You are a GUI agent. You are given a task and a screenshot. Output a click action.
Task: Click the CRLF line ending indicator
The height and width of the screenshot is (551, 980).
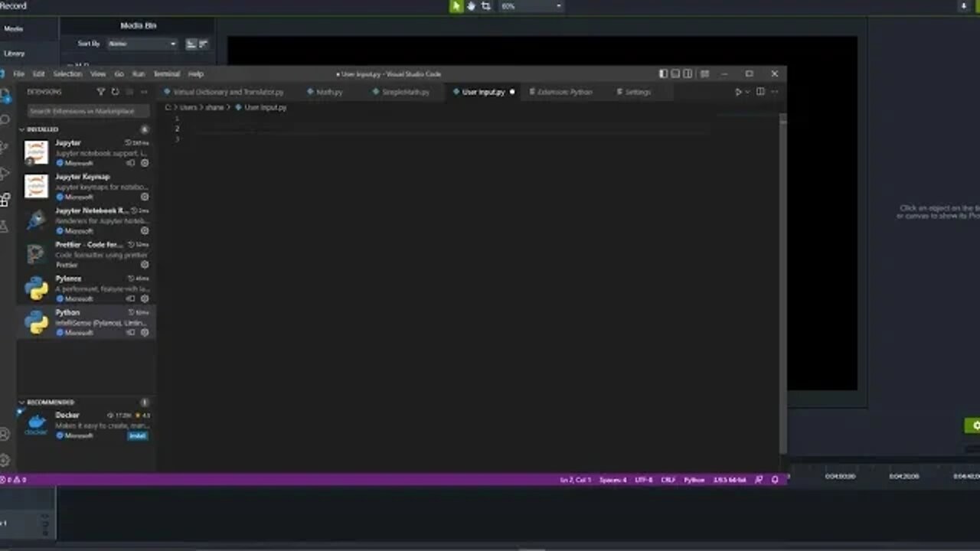(668, 480)
